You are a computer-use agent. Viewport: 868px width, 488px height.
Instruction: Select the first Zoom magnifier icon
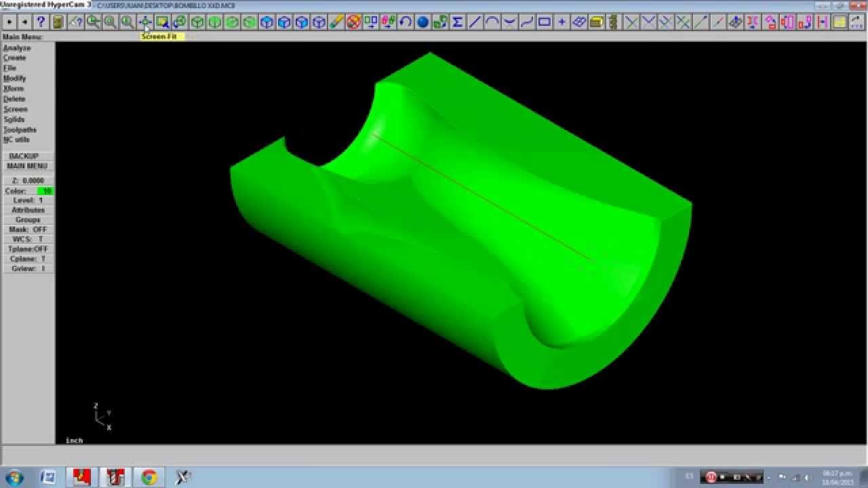93,22
